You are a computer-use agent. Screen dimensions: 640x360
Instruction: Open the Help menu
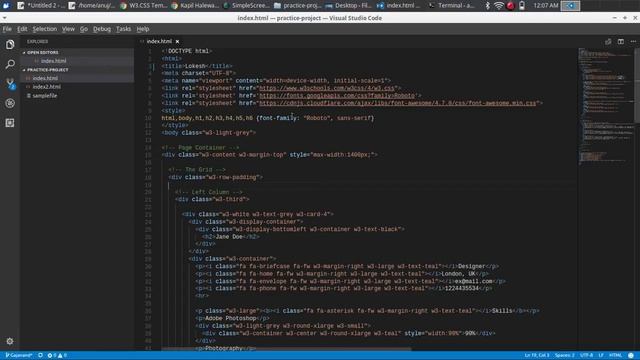[x=142, y=29]
